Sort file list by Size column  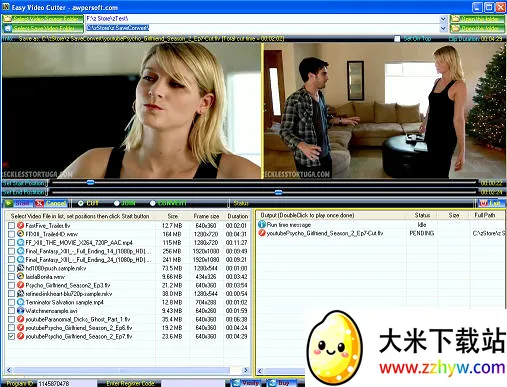point(172,216)
